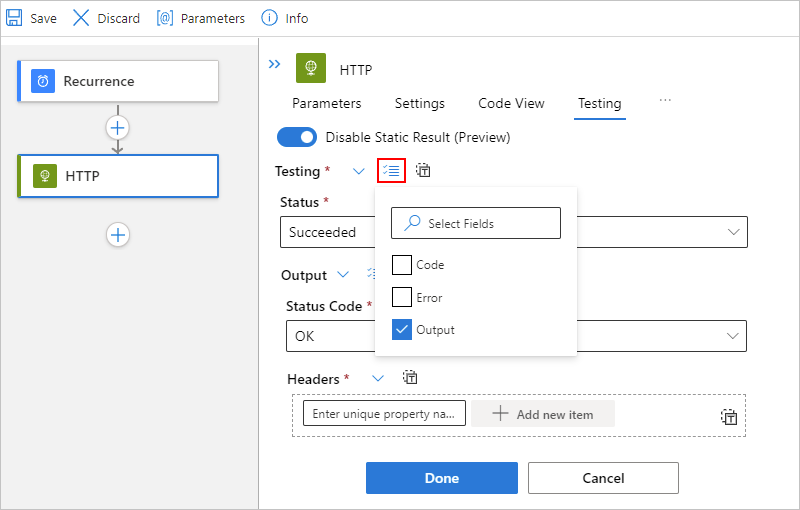Click the select fields list icon
The height and width of the screenshot is (510, 800).
(x=391, y=171)
